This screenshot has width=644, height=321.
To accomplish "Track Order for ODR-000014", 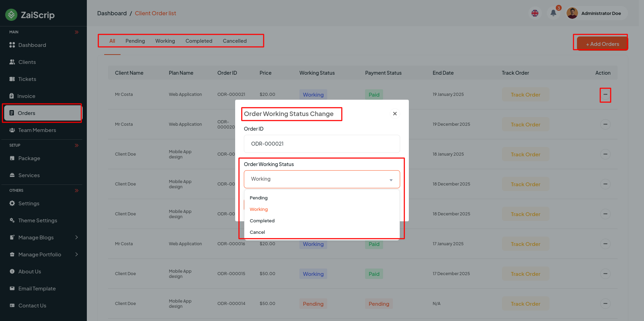I will click(x=526, y=304).
